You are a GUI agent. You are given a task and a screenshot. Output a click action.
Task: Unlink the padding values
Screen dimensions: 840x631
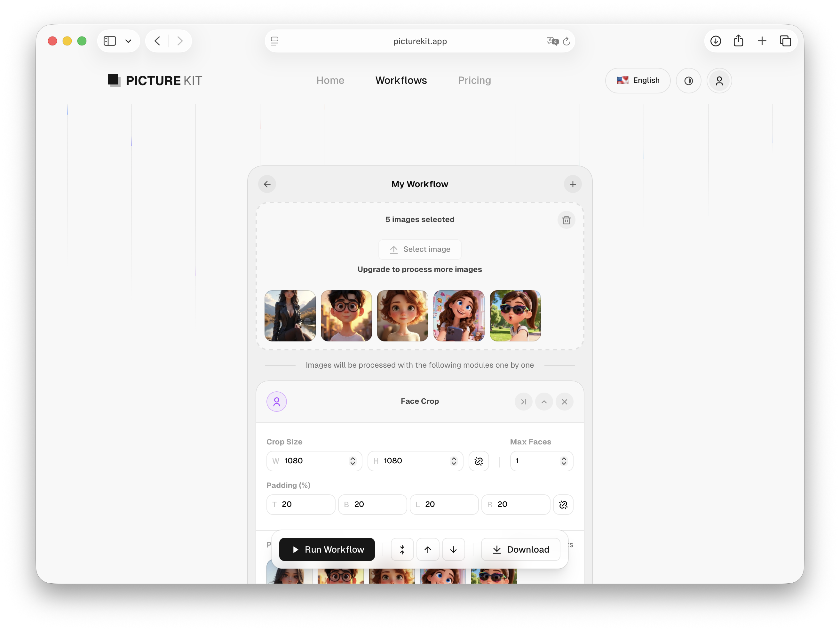tap(563, 505)
